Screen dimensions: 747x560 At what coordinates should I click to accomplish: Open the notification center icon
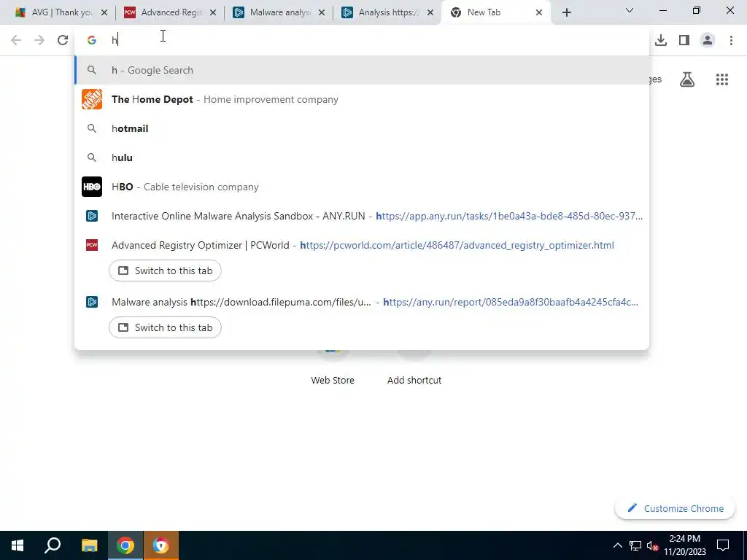[723, 545]
